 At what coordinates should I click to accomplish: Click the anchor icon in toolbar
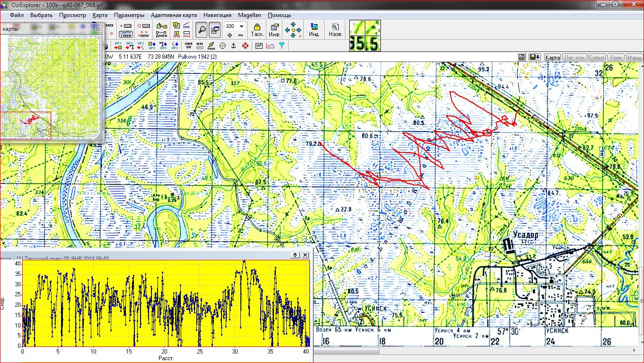click(233, 46)
